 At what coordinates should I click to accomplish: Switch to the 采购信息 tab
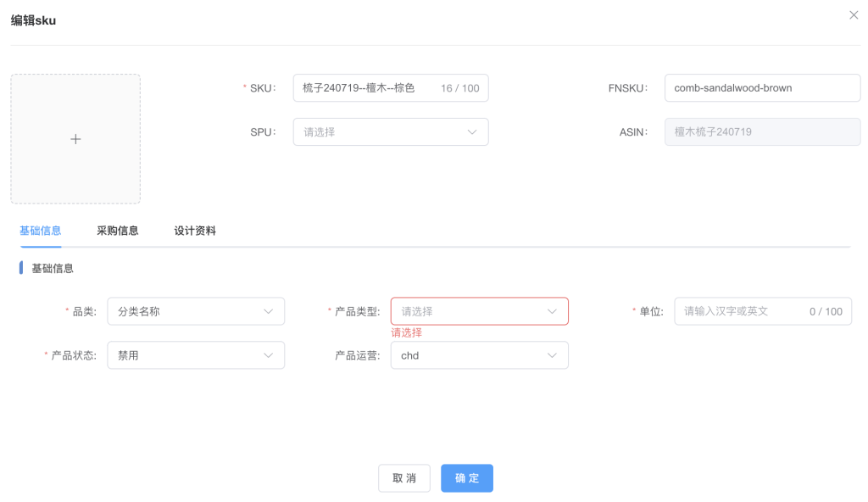point(118,231)
